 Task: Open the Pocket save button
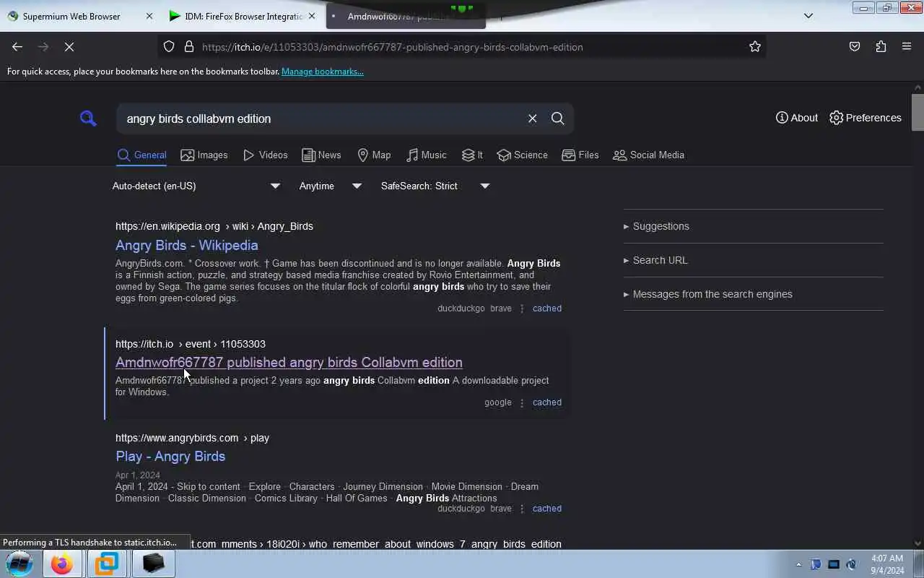(x=855, y=47)
